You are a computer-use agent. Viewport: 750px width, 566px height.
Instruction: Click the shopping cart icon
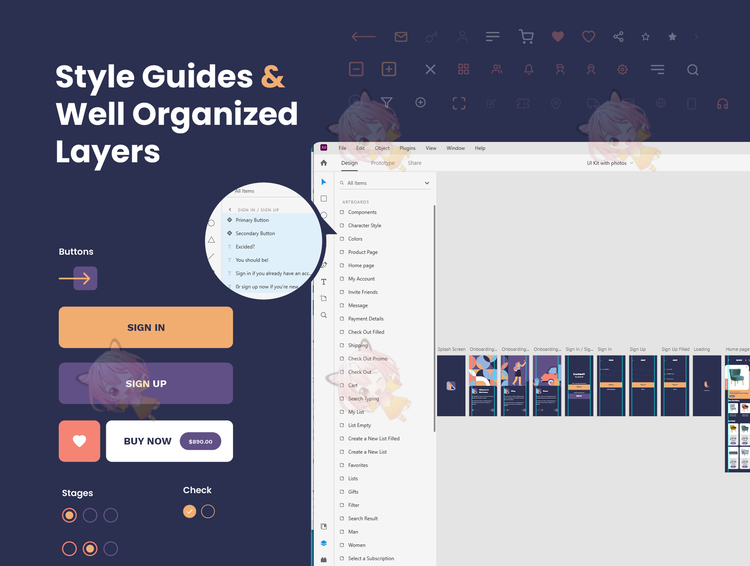tap(526, 37)
